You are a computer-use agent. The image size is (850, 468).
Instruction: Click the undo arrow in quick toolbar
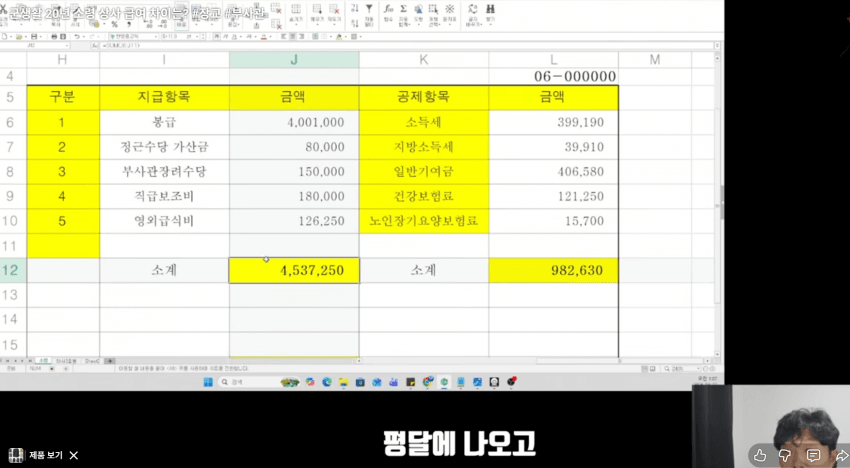(x=77, y=36)
